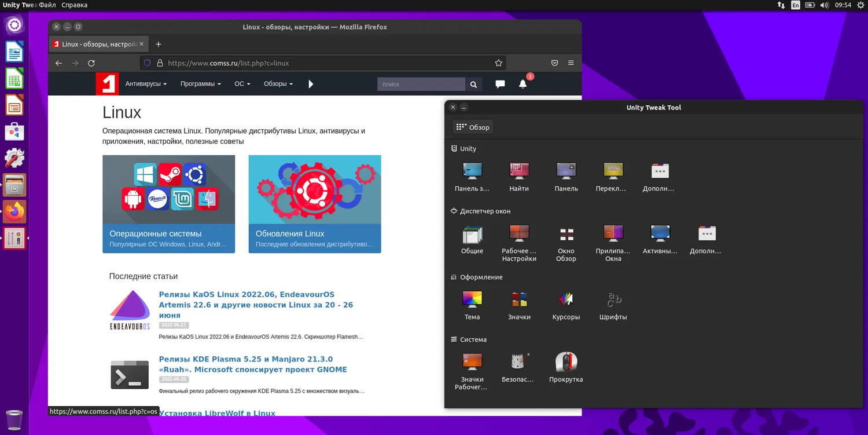Click the red Comss site logo

[107, 84]
